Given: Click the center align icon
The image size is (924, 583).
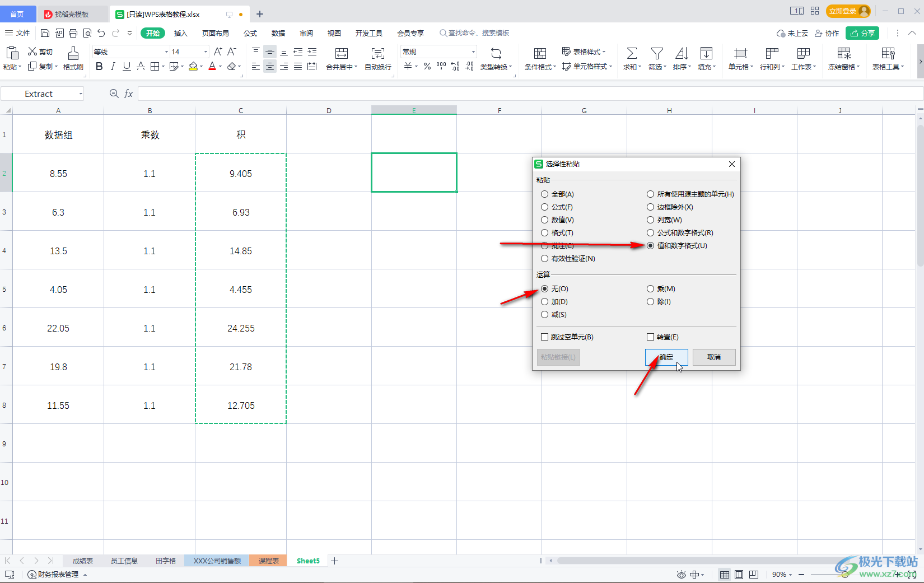Looking at the screenshot, I should (270, 67).
